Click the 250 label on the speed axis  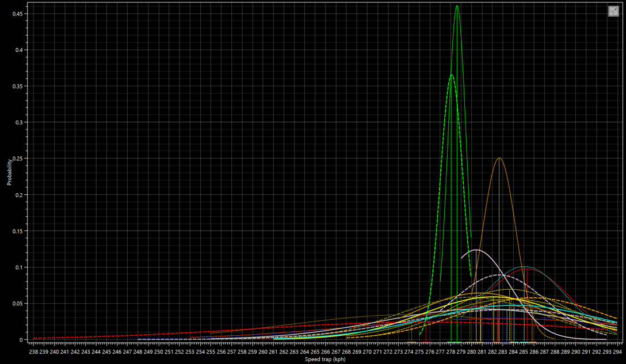click(x=158, y=351)
